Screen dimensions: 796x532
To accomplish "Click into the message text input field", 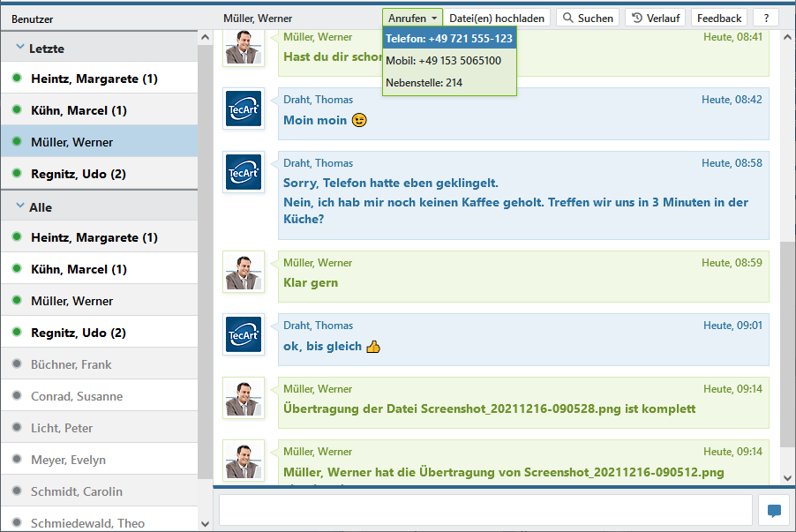I will (485, 511).
